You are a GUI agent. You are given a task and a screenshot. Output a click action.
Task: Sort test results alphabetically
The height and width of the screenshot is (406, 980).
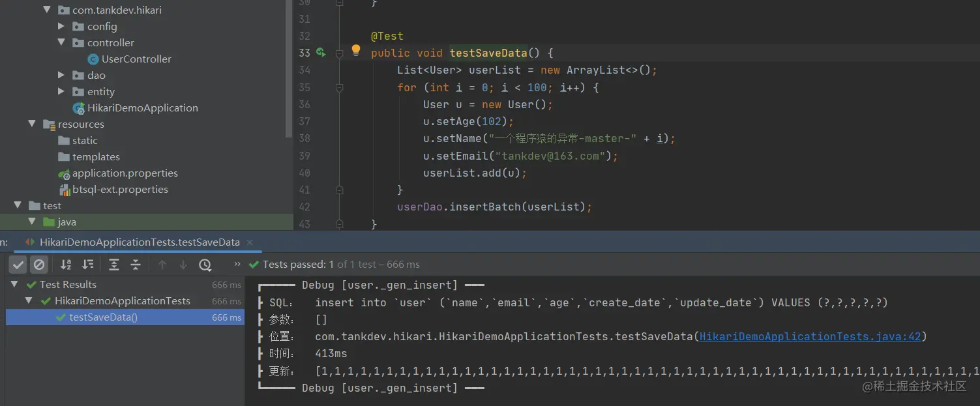66,265
